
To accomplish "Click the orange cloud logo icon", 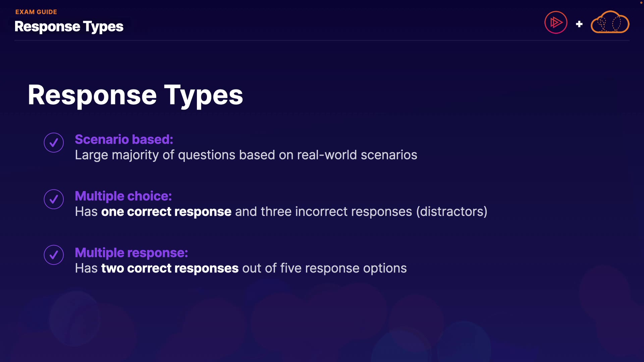I will coord(610,23).
